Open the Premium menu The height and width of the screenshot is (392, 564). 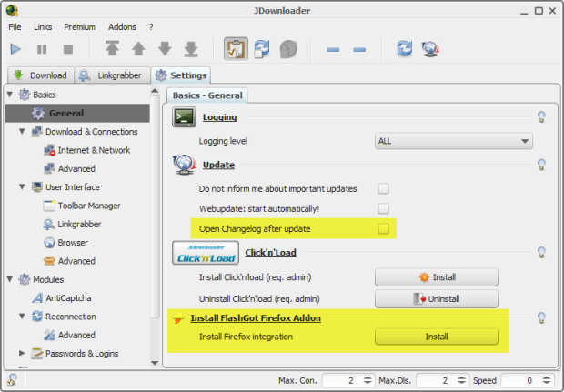click(79, 27)
